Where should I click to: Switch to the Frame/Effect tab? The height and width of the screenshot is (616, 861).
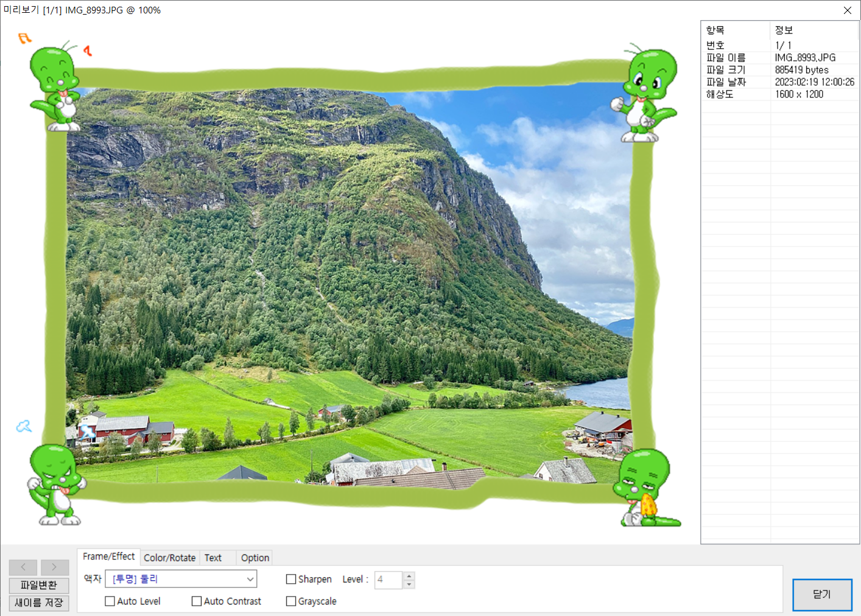pyautogui.click(x=109, y=556)
